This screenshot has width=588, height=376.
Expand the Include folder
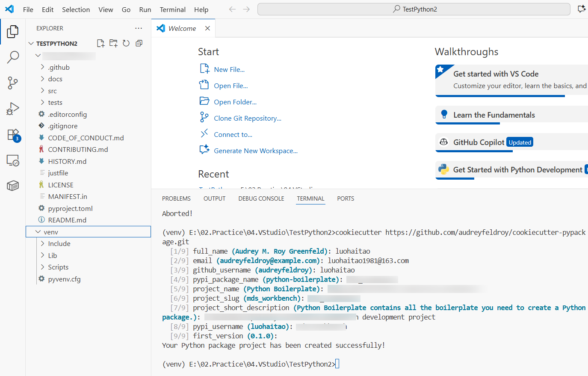click(42, 243)
